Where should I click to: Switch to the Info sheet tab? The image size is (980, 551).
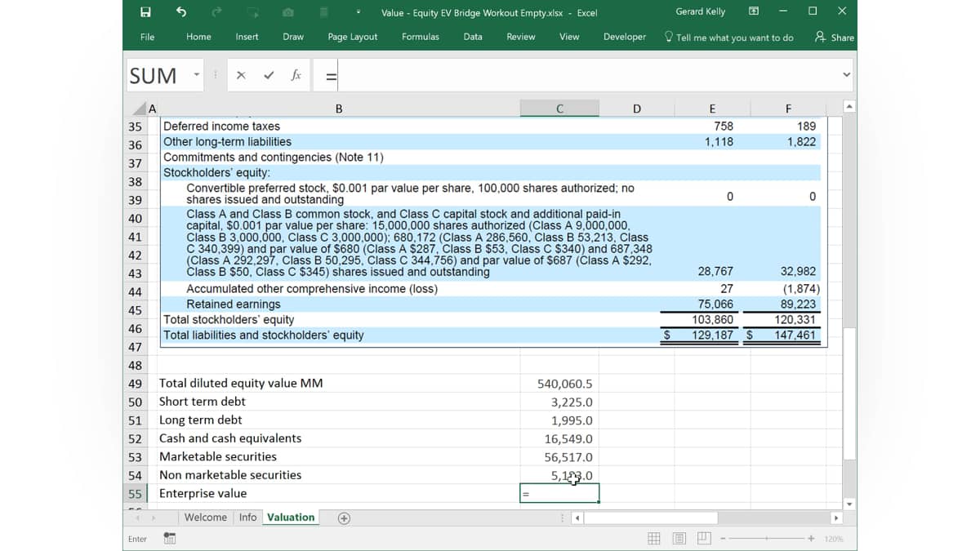[x=247, y=518]
